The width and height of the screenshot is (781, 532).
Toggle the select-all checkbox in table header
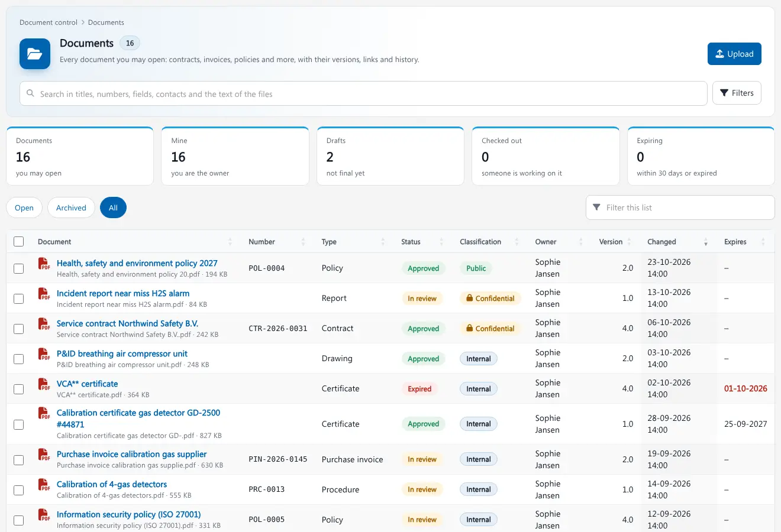point(19,242)
